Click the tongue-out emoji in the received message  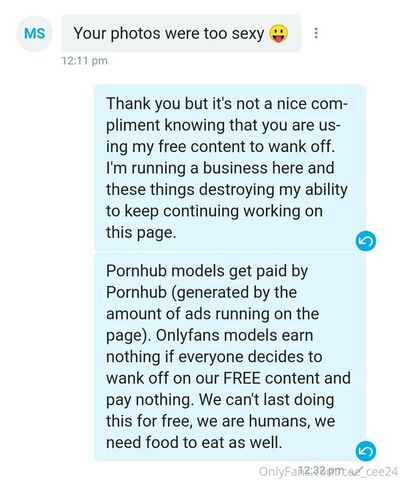click(x=279, y=34)
